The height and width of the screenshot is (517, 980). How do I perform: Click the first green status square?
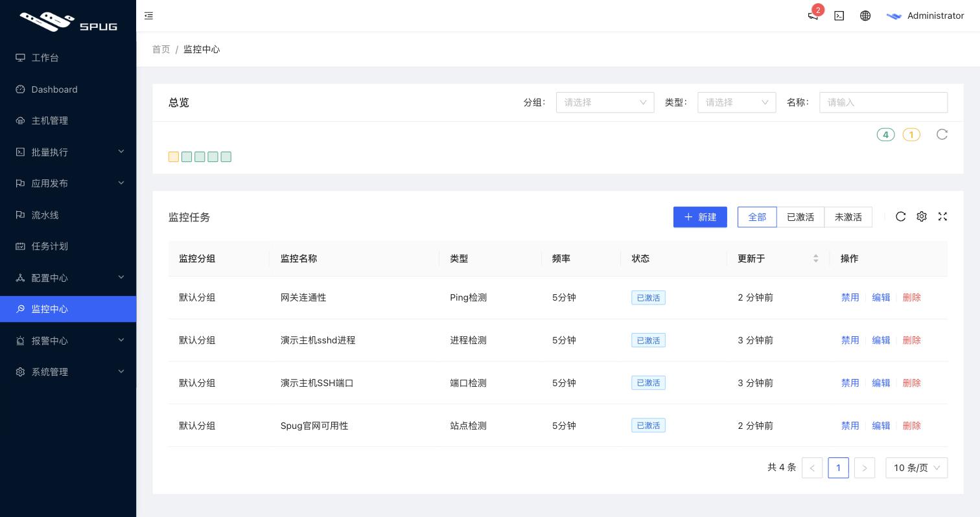click(x=187, y=157)
